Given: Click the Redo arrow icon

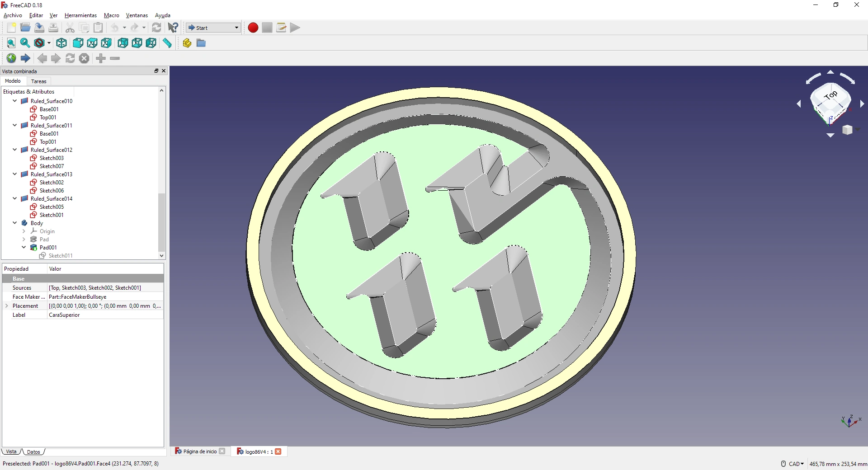Looking at the screenshot, I should [x=135, y=28].
